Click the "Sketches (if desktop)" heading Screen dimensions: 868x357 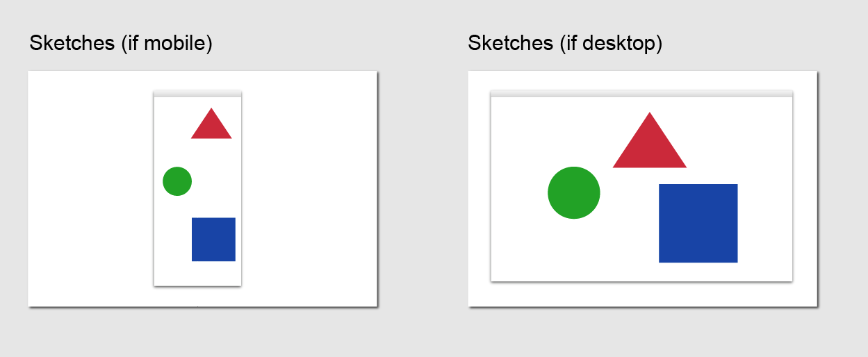[565, 43]
